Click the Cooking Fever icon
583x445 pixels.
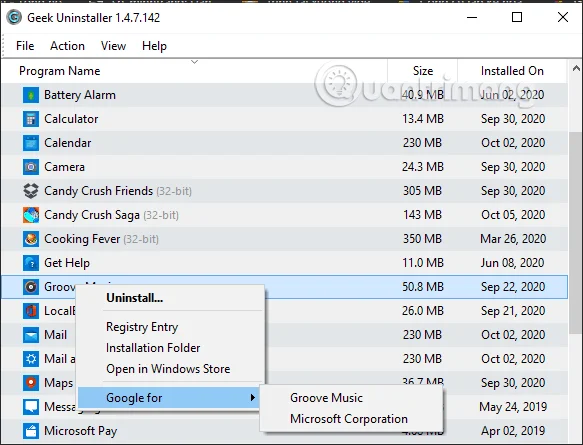(x=31, y=239)
